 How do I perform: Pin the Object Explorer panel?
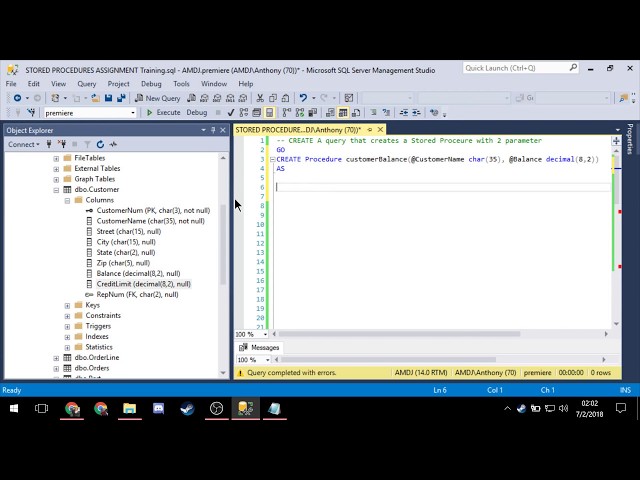213,130
